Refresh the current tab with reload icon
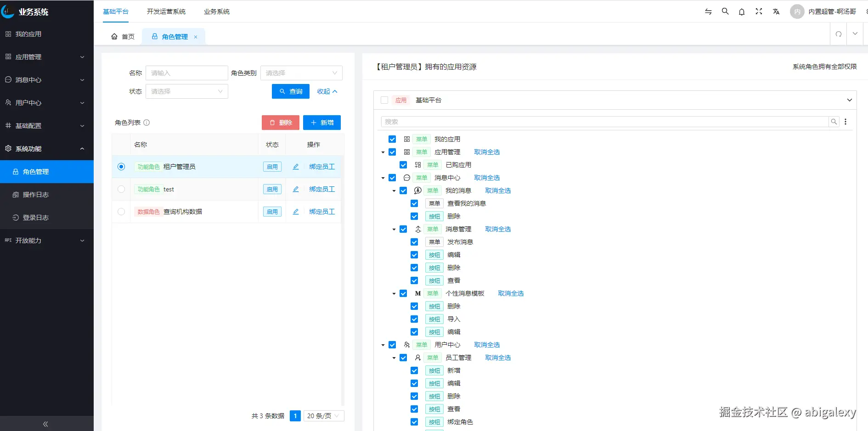Image resolution: width=868 pixels, height=431 pixels. [839, 34]
